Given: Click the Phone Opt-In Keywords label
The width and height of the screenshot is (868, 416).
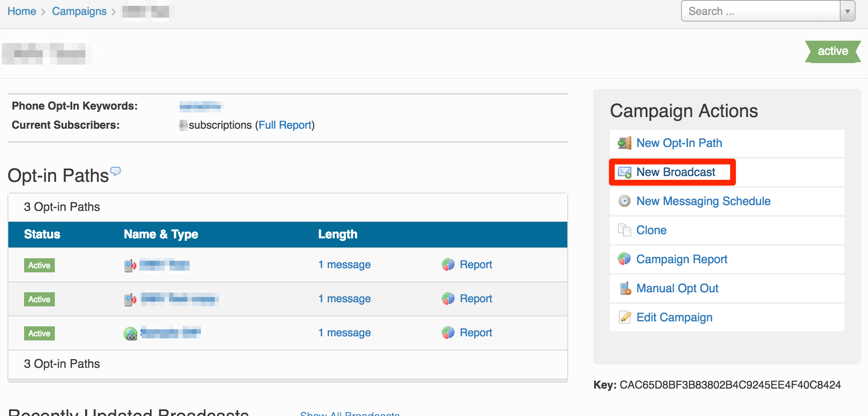Looking at the screenshot, I should tap(75, 106).
